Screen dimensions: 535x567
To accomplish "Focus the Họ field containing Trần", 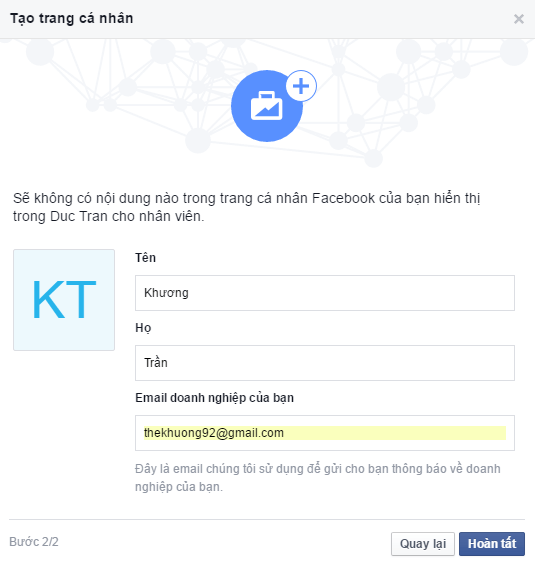I will (x=325, y=363).
